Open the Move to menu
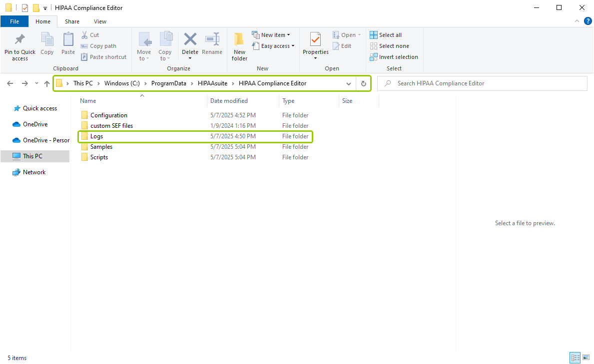This screenshot has width=594, height=364. [143, 46]
